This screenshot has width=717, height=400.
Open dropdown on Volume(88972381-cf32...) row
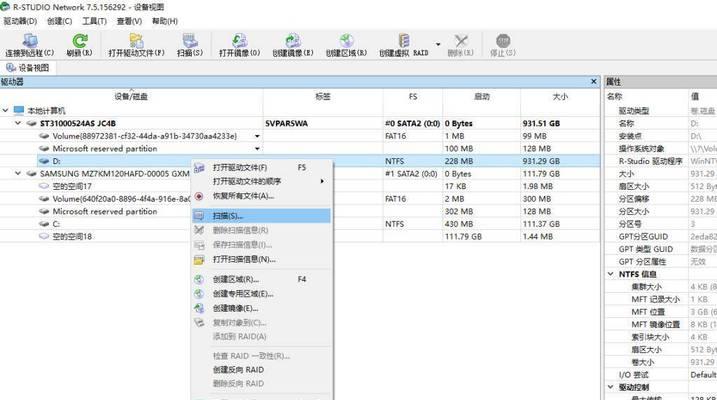click(x=257, y=136)
